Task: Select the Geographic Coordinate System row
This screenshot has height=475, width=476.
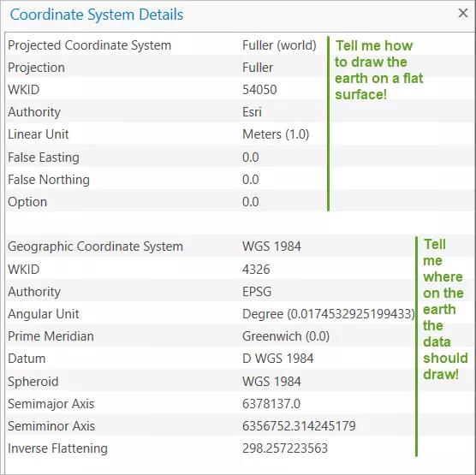Action: 210,246
